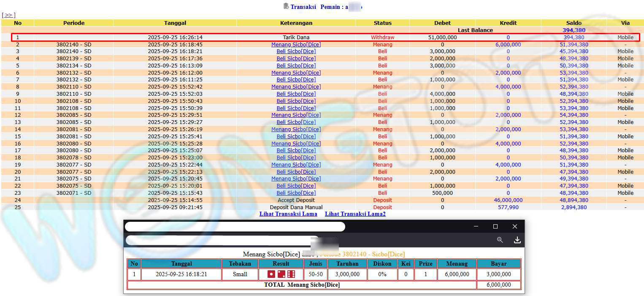Click the last red die showing six
This screenshot has height=296, width=644.
tap(291, 274)
